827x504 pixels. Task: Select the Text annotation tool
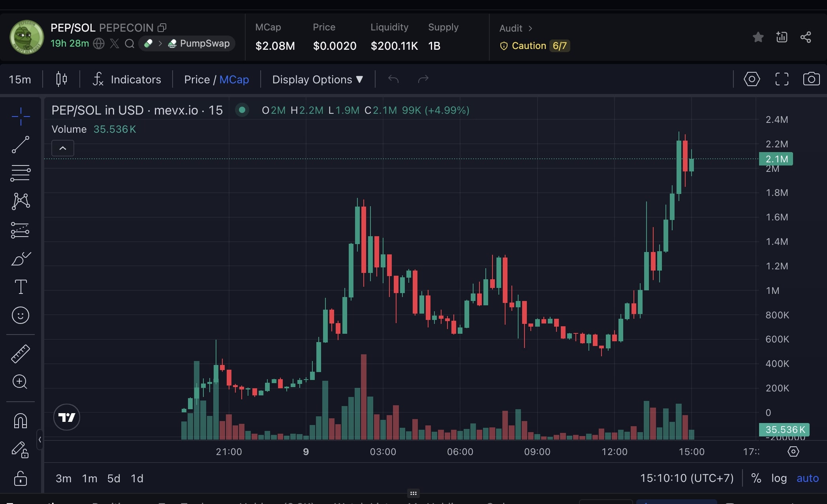(x=21, y=287)
